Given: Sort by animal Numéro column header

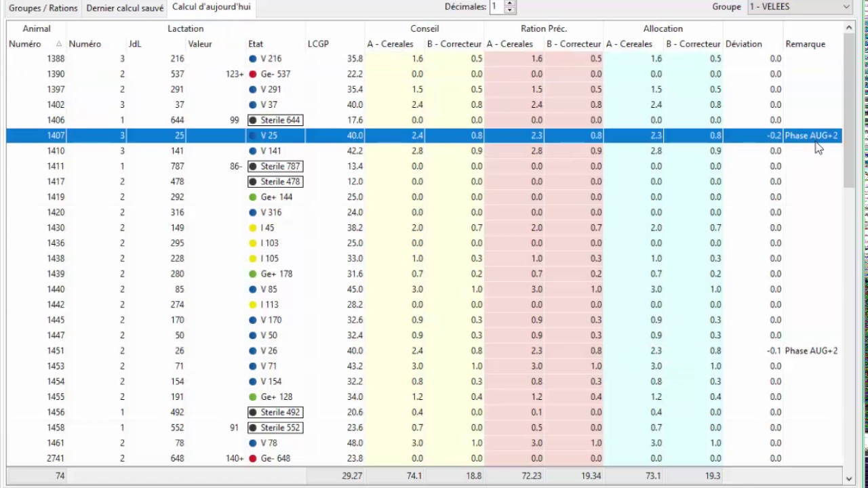Looking at the screenshot, I should (36, 44).
